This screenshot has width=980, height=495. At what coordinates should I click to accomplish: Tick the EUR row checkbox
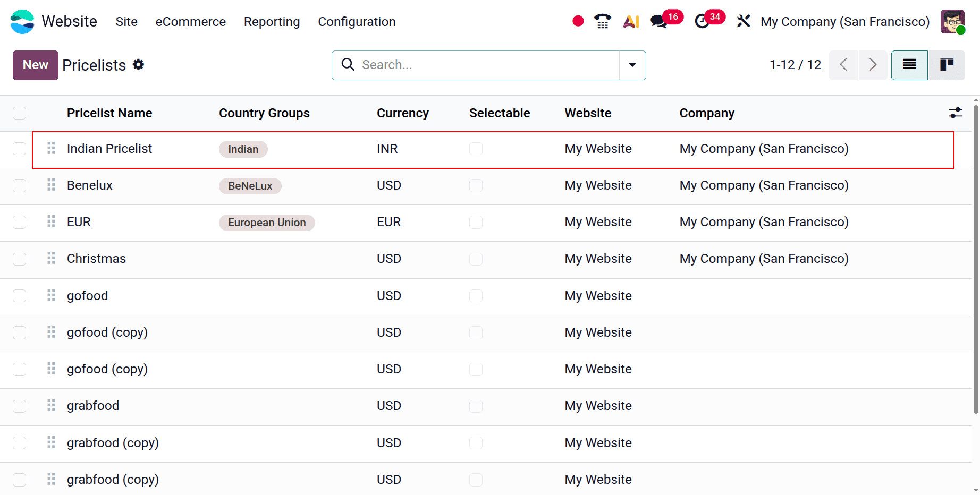pos(20,222)
